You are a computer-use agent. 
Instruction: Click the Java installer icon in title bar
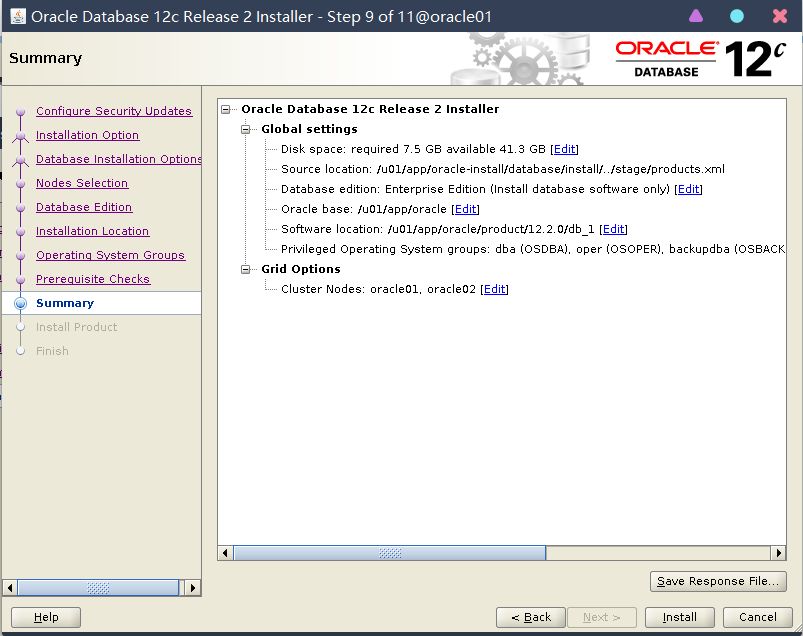[x=18, y=16]
